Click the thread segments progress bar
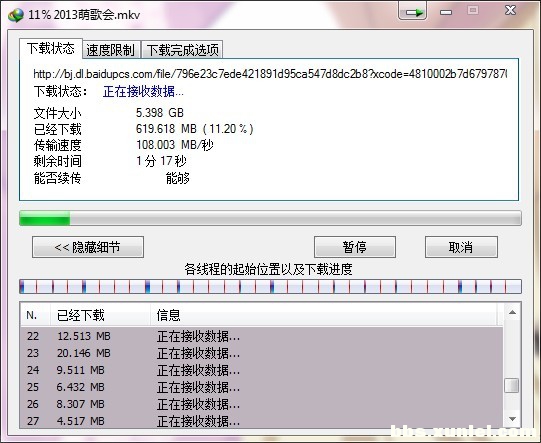 270,287
